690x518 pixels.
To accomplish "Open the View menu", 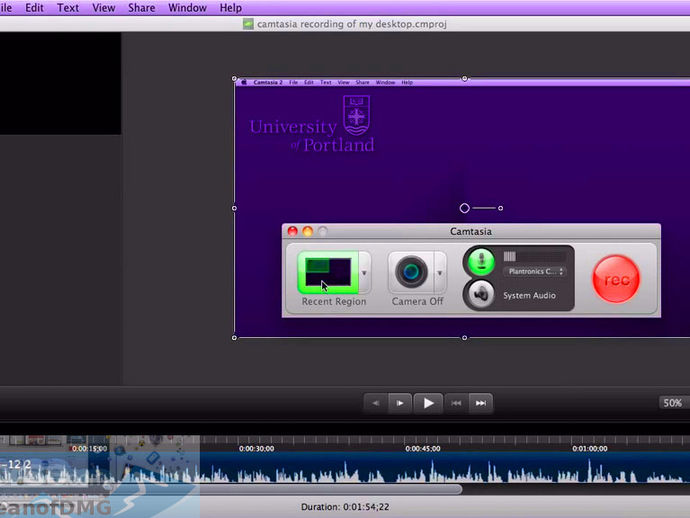I will click(103, 7).
